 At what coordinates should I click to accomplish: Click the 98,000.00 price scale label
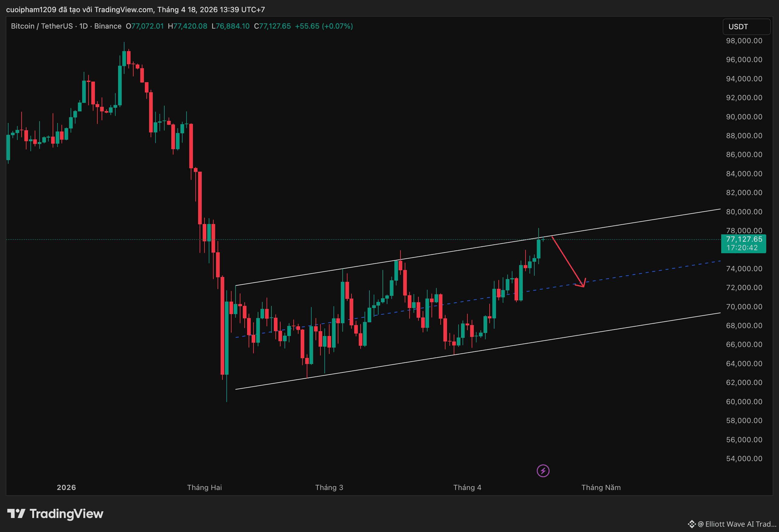744,40
